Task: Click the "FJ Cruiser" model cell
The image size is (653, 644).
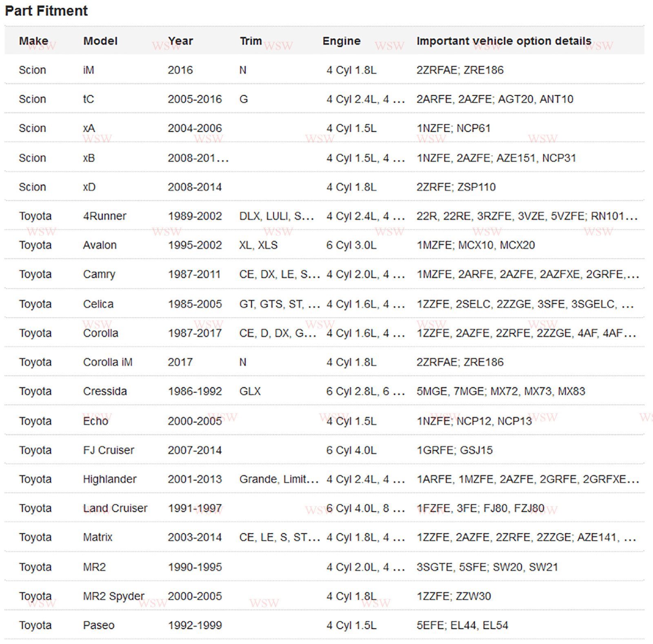Action: click(x=109, y=450)
